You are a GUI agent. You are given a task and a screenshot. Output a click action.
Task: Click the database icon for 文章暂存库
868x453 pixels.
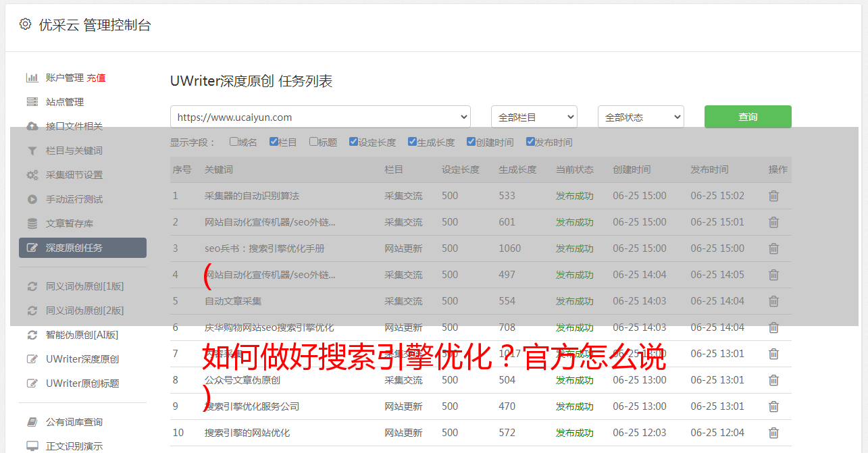32,223
